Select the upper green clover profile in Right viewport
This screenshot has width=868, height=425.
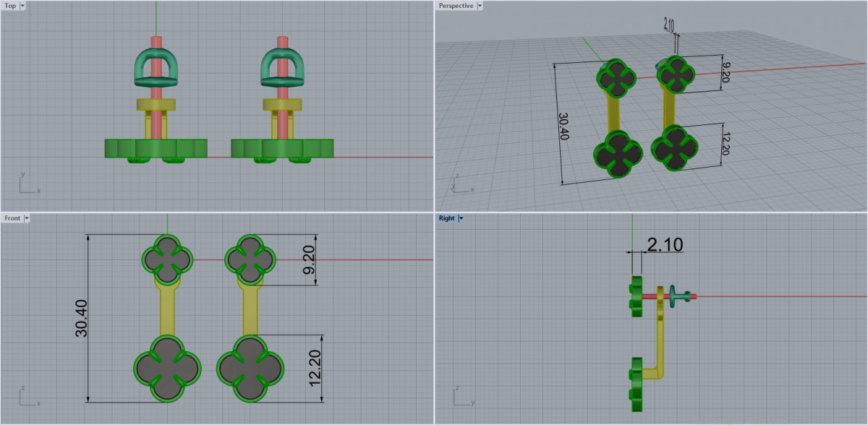click(637, 296)
